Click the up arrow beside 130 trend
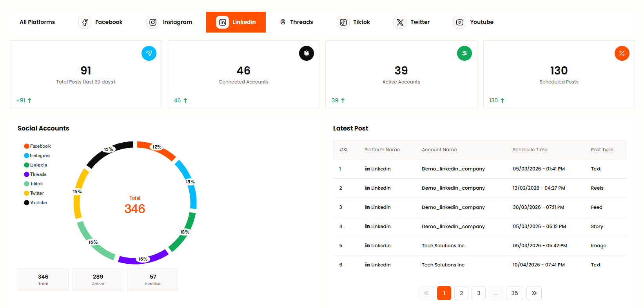 pos(503,100)
